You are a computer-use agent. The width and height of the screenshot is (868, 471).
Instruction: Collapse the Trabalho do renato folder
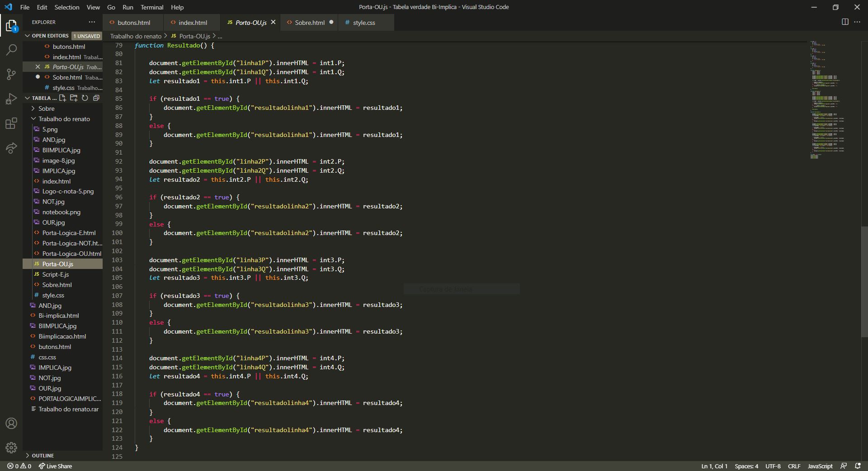click(64, 119)
